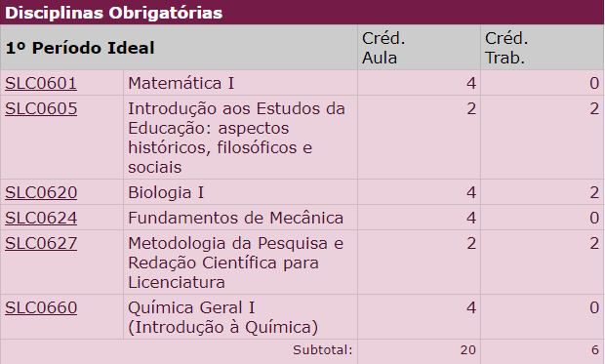
Task: Click the subtotal value 20
Action: [x=467, y=350]
